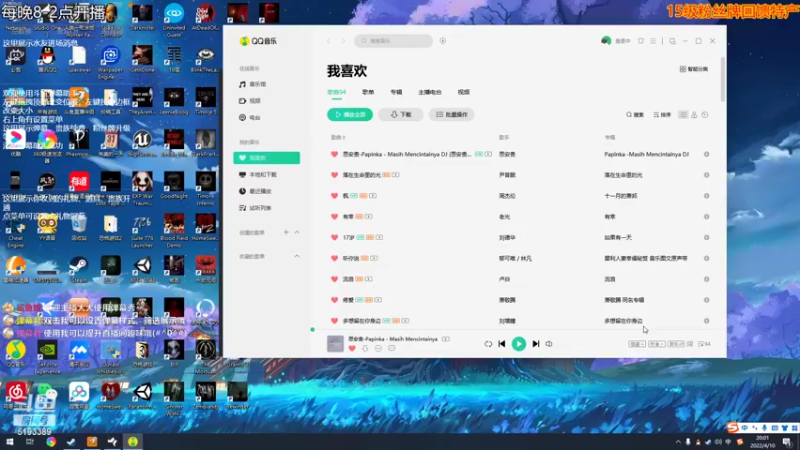Collapse the 创建的歌单 section

[297, 233]
